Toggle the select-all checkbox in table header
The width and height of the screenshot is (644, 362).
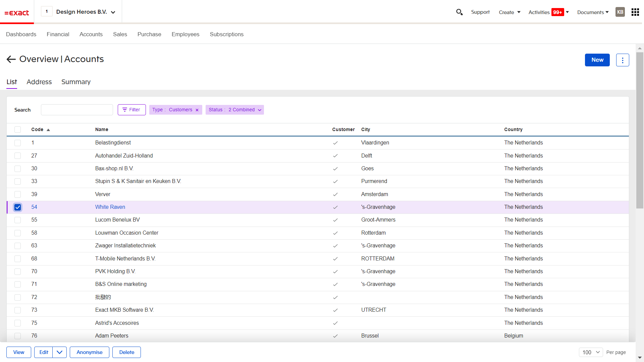coord(18,129)
